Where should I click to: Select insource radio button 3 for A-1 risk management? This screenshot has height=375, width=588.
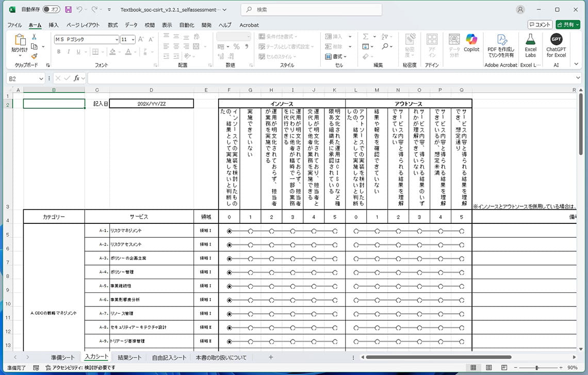click(x=292, y=231)
